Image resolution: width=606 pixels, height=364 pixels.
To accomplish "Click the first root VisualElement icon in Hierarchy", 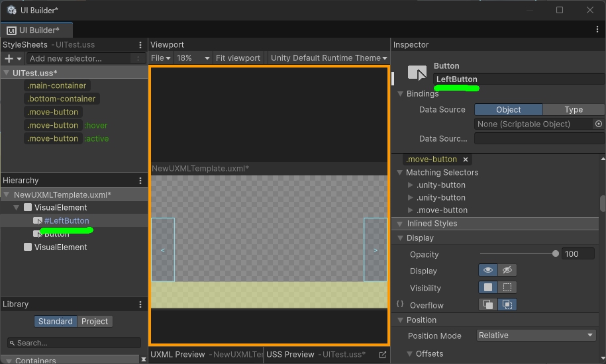I will pyautogui.click(x=28, y=207).
